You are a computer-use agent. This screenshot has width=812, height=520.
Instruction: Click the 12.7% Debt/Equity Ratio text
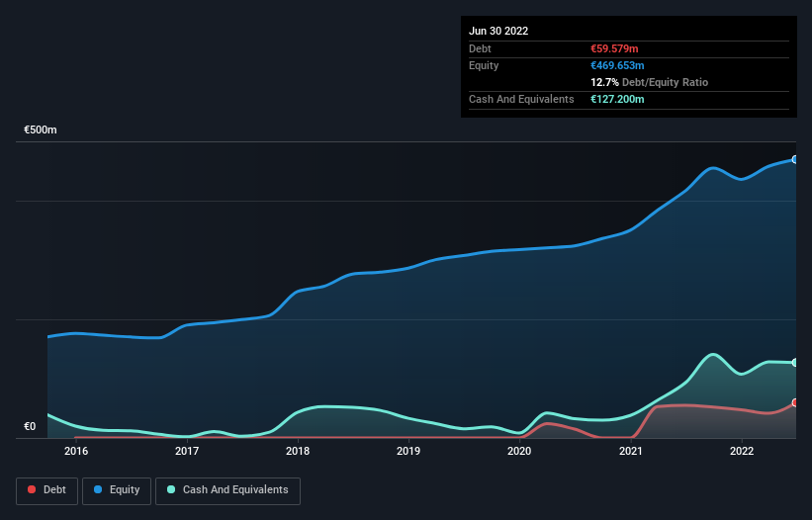coord(650,82)
